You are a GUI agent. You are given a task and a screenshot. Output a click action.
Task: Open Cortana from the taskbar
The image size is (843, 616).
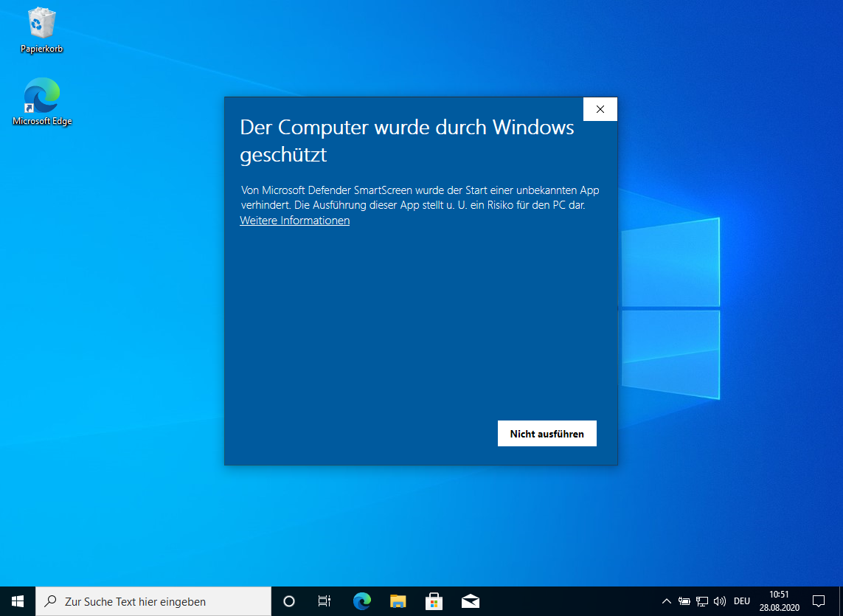[289, 601]
